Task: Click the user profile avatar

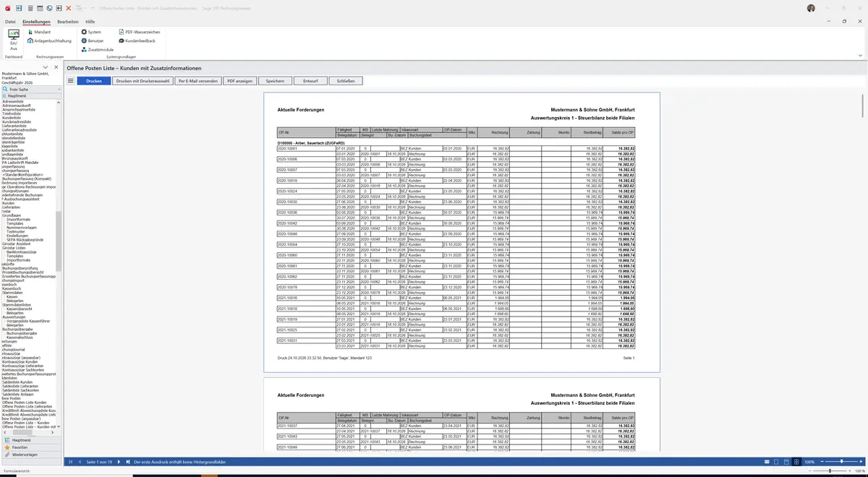Action: coord(811,8)
